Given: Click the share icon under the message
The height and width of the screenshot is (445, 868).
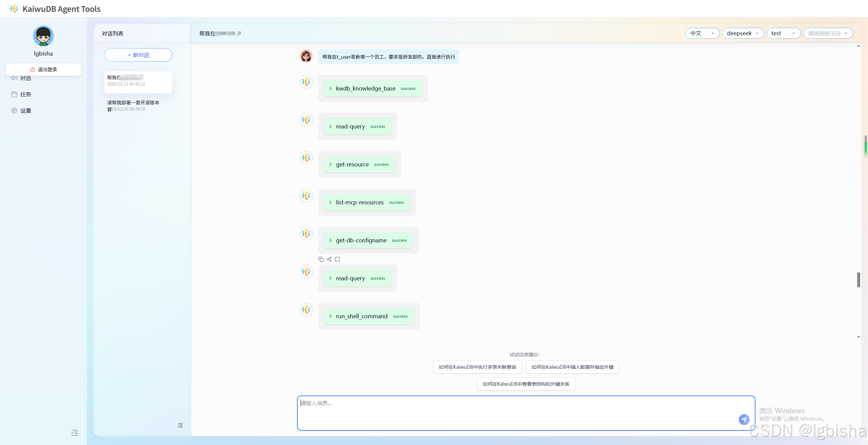Looking at the screenshot, I should (x=329, y=259).
